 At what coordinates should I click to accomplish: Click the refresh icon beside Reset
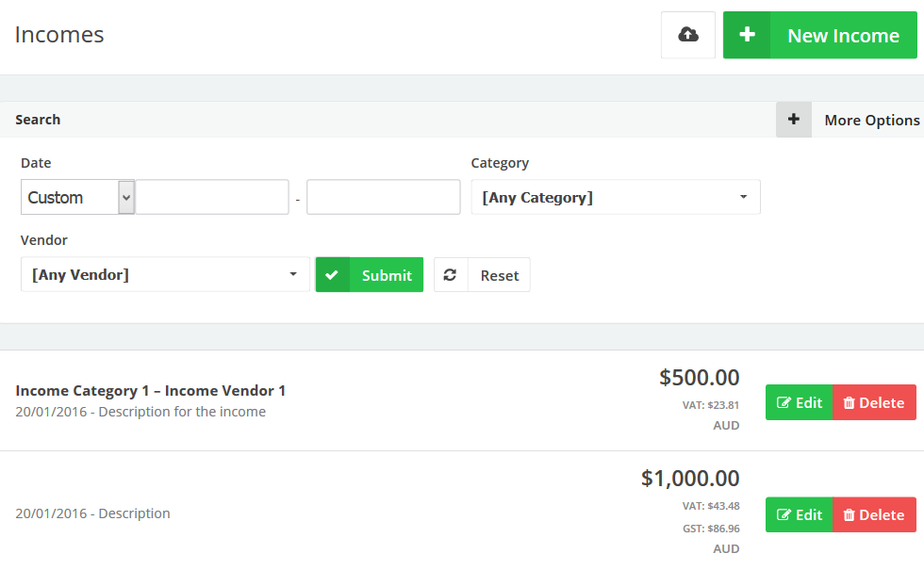(451, 275)
